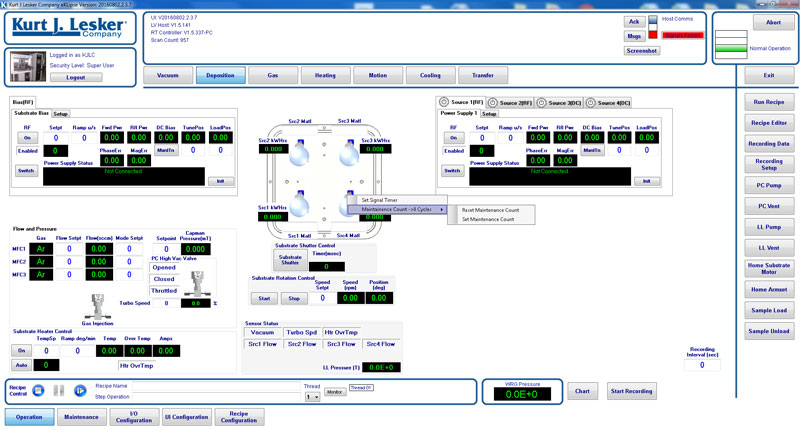
Task: Click the LL Vent button
Action: (x=769, y=248)
